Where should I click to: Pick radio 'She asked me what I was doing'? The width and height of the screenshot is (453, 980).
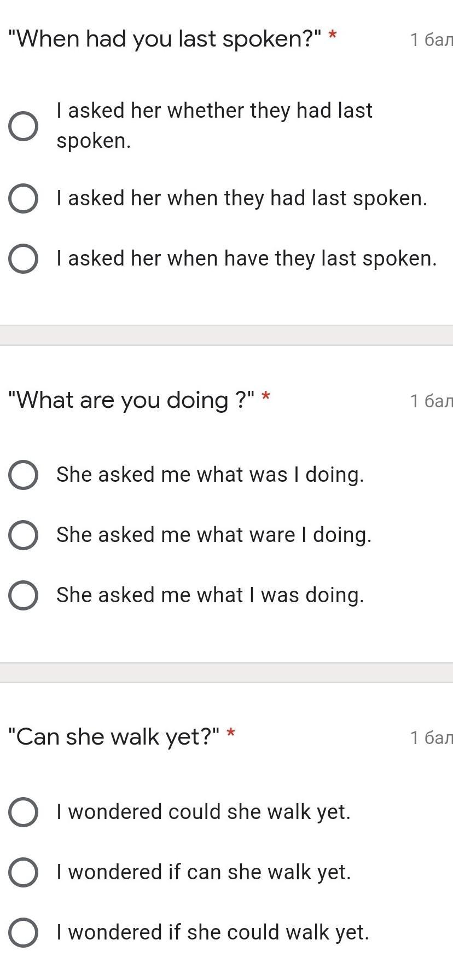(24, 595)
